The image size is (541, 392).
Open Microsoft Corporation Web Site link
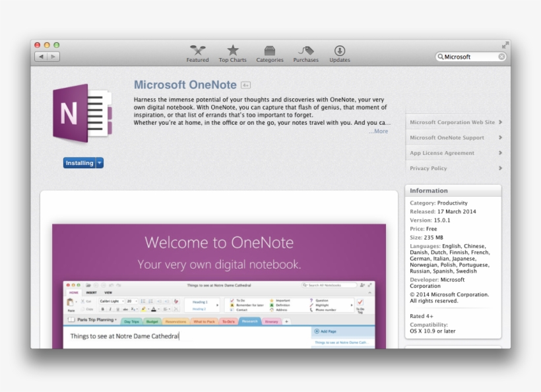(x=453, y=122)
